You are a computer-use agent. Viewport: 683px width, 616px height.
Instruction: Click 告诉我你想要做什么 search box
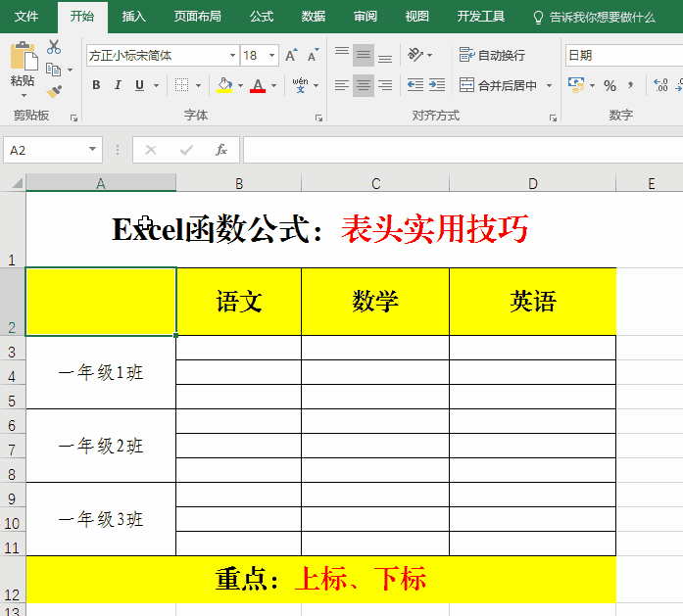pos(595,18)
